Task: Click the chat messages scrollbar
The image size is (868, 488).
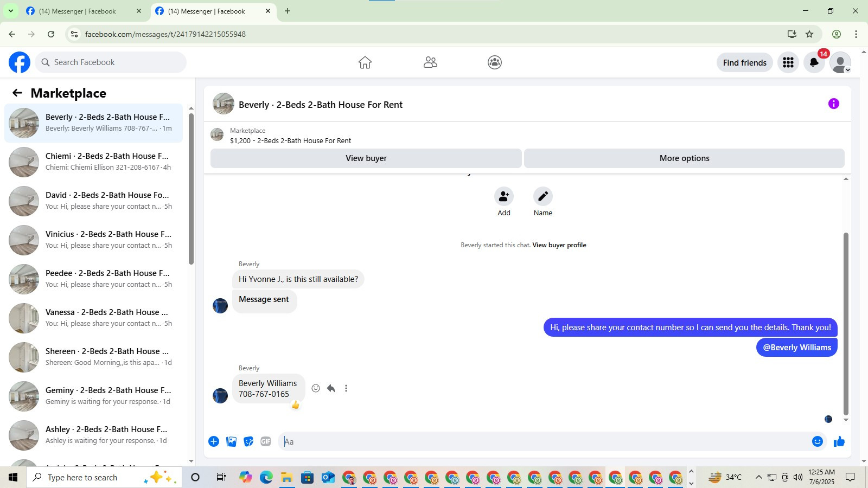Action: pos(846,324)
